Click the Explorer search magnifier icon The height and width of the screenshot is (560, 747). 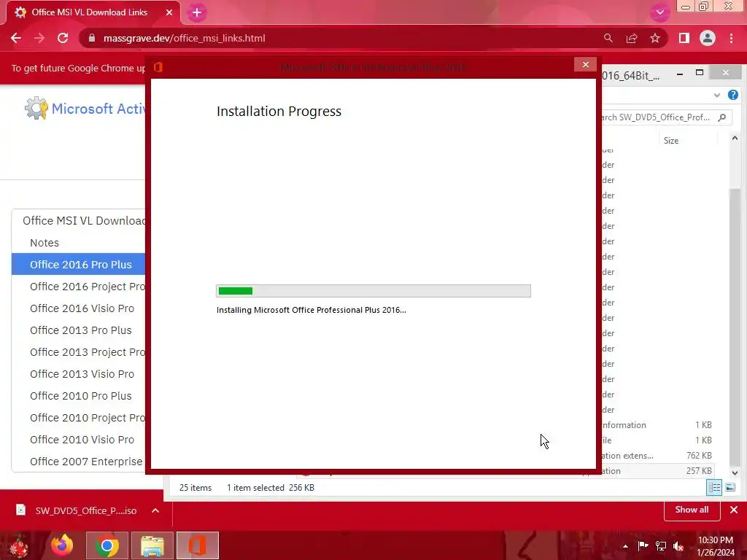point(722,117)
